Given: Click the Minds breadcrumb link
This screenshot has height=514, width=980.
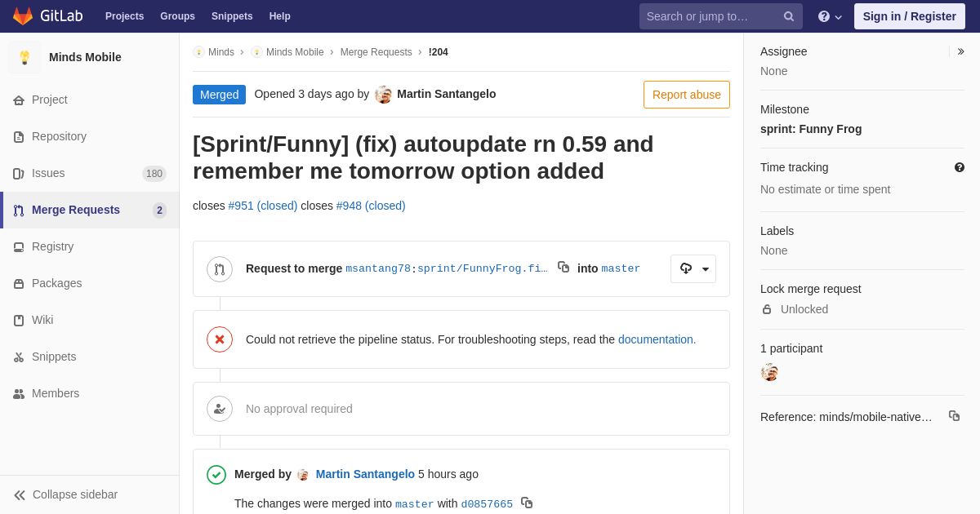Looking at the screenshot, I should (221, 52).
